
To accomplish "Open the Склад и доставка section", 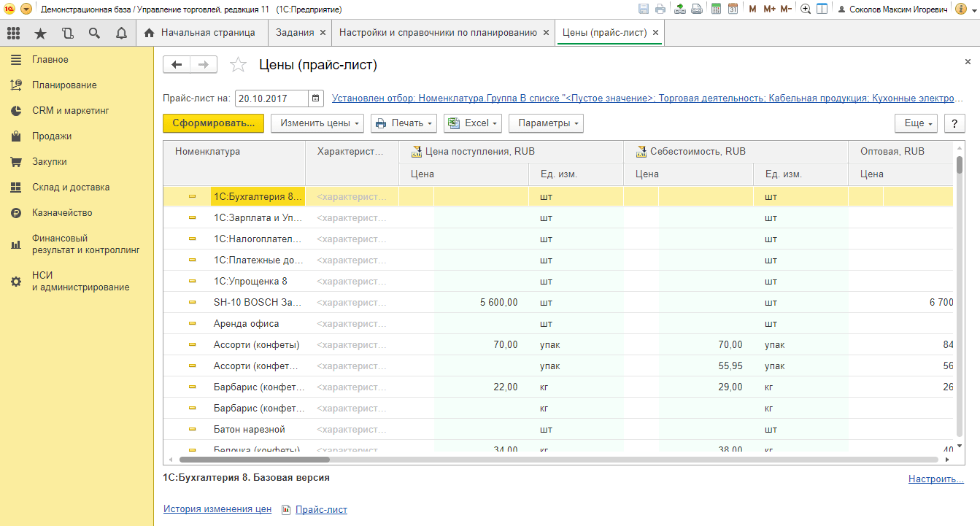I will point(77,187).
